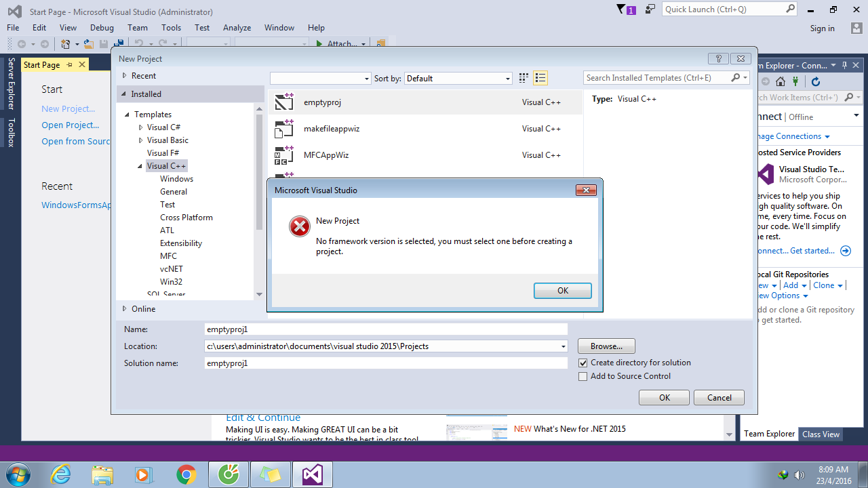Open the Tools menu
This screenshot has height=488, width=868.
pyautogui.click(x=171, y=28)
